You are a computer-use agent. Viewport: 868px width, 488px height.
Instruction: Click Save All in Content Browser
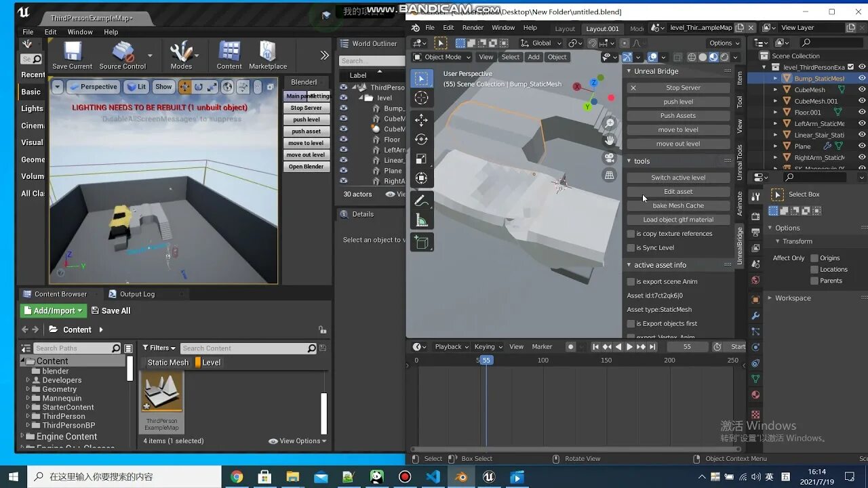(x=111, y=310)
